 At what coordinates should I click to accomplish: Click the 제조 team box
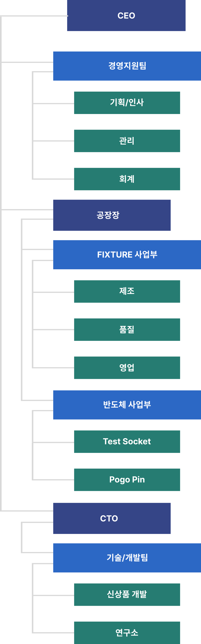127,291
